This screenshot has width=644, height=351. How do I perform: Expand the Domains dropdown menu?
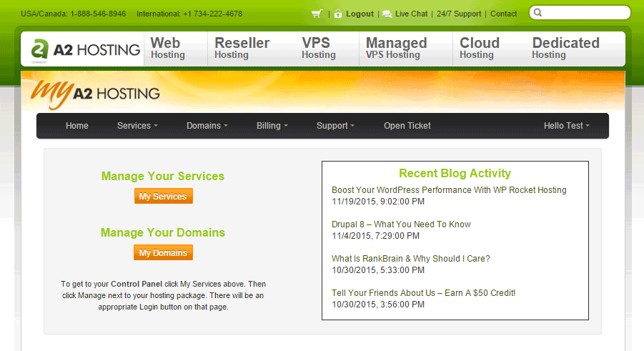pyautogui.click(x=207, y=126)
